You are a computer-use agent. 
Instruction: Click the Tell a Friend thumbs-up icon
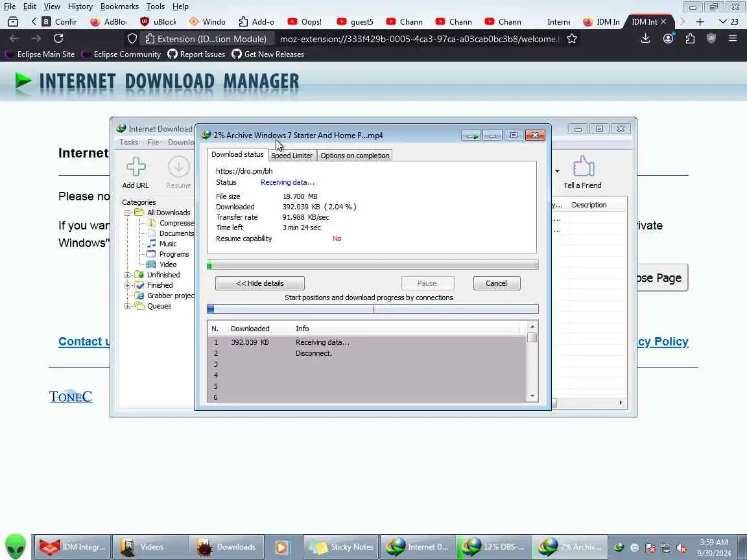tap(583, 167)
